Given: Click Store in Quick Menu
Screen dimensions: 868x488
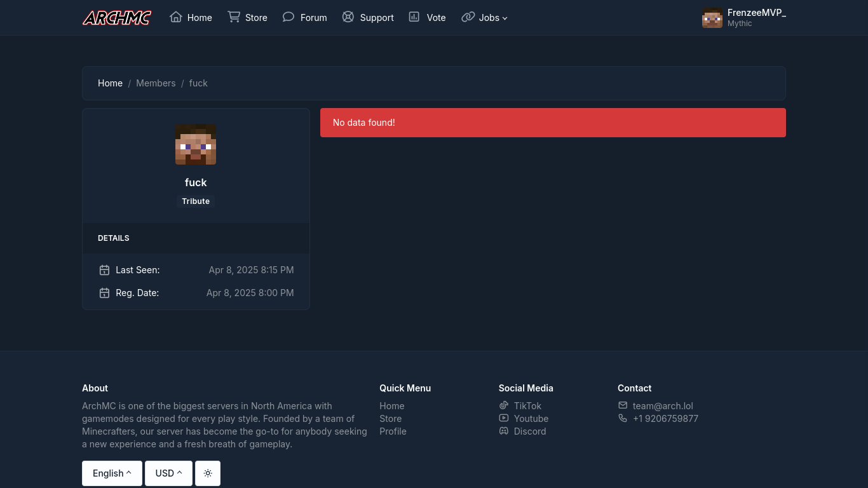Looking at the screenshot, I should 391,419.
